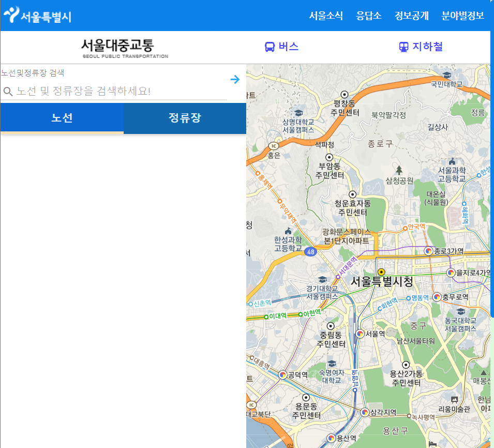
Task: Click the 삼각지역 station icon
Action: (365, 412)
